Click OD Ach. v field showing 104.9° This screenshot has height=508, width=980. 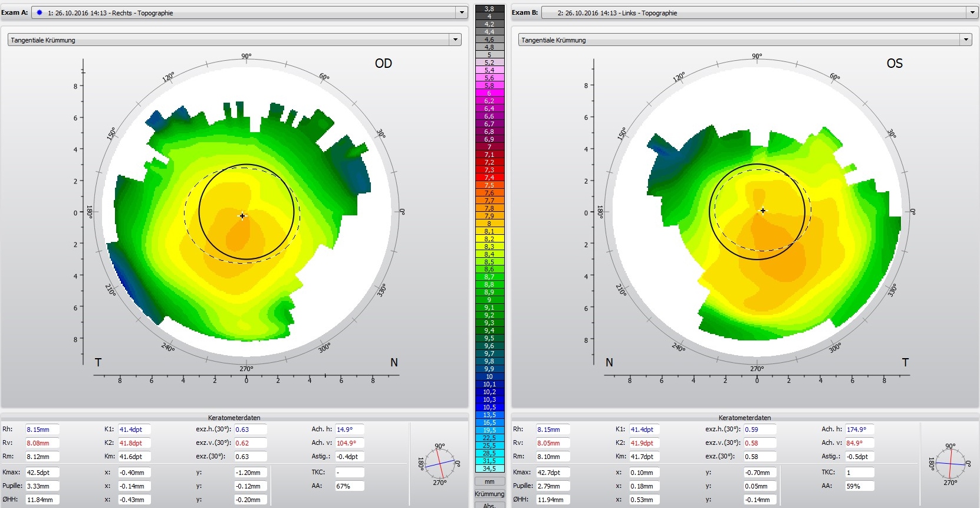pos(350,443)
